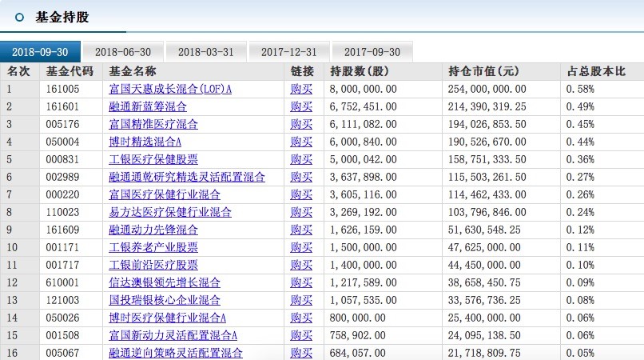Select share count 1,217,589.00

tap(363, 282)
